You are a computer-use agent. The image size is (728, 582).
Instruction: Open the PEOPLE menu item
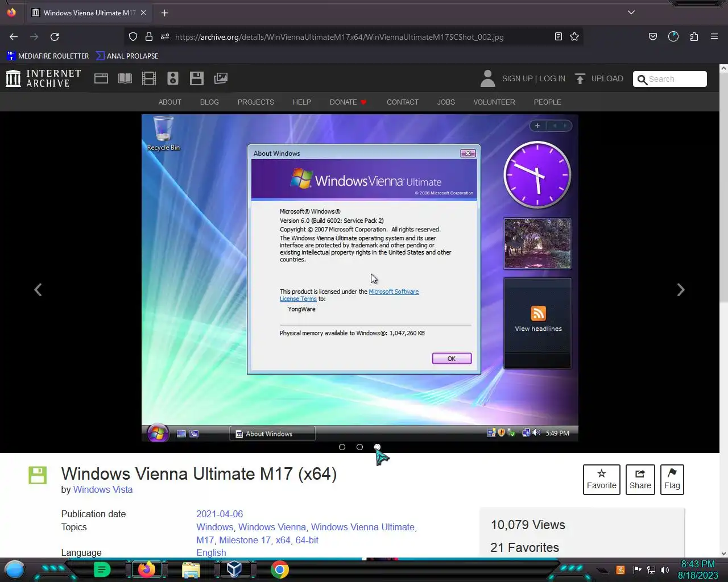pos(548,102)
